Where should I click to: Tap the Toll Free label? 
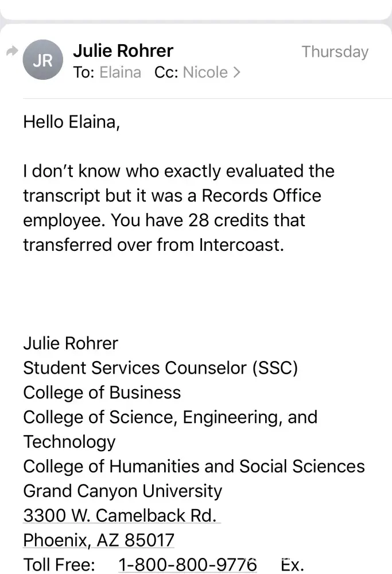(59, 565)
